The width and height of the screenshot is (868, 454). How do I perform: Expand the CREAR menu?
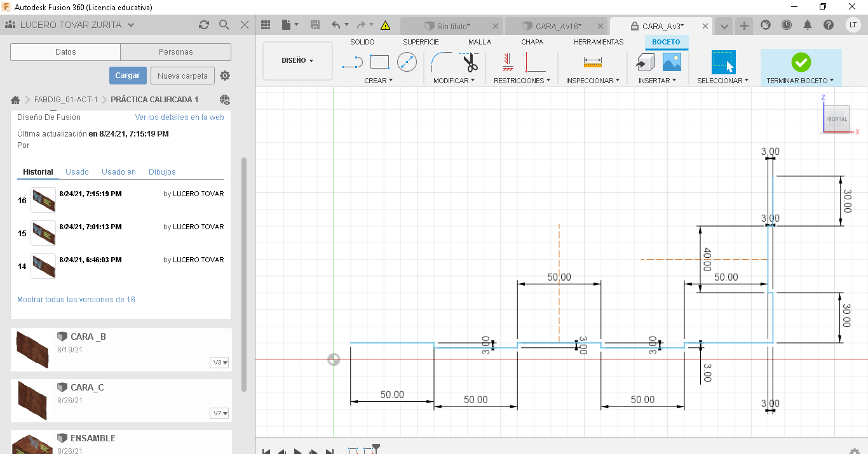pyautogui.click(x=379, y=81)
